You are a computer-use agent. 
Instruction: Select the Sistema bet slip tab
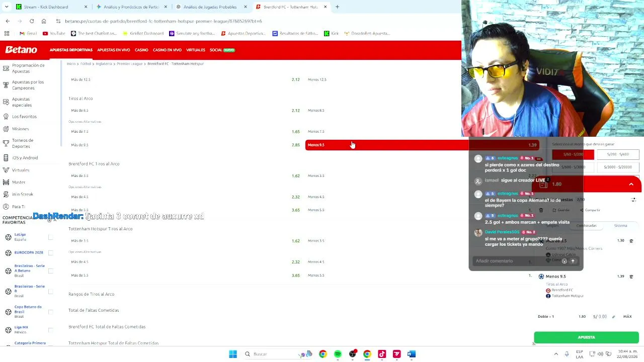tap(620, 226)
